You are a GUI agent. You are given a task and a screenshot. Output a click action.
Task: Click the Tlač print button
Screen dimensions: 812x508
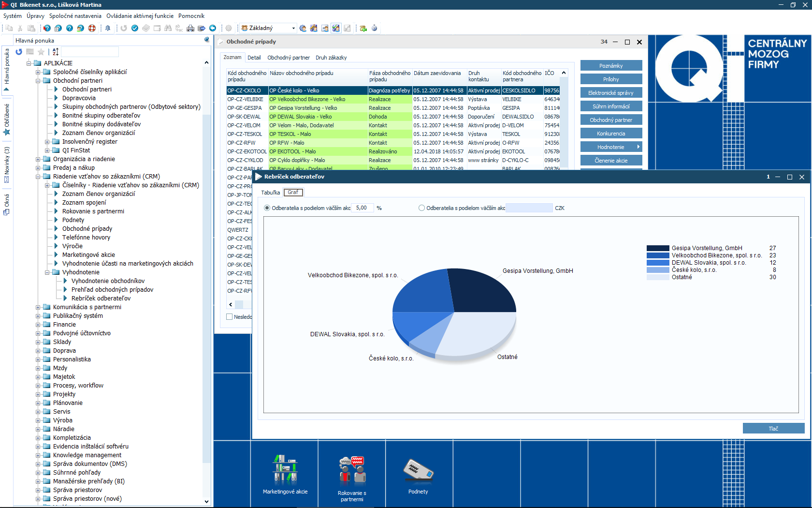773,428
